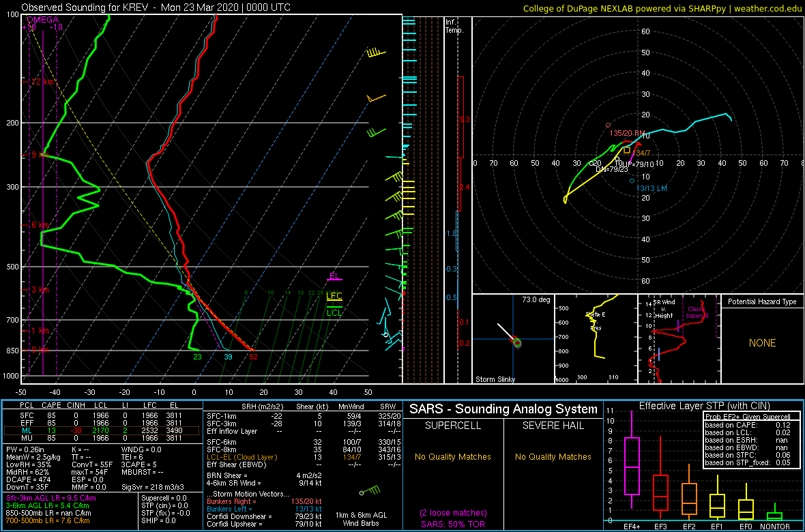Viewport: 805px width, 532px height.
Task: Click the 'Corfidi Downshear' line
Action: pos(265,516)
